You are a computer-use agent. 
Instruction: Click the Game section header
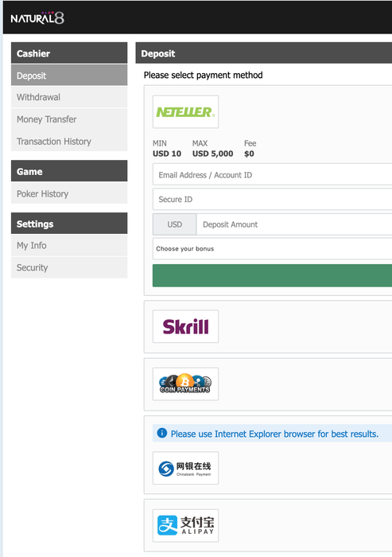coord(69,171)
